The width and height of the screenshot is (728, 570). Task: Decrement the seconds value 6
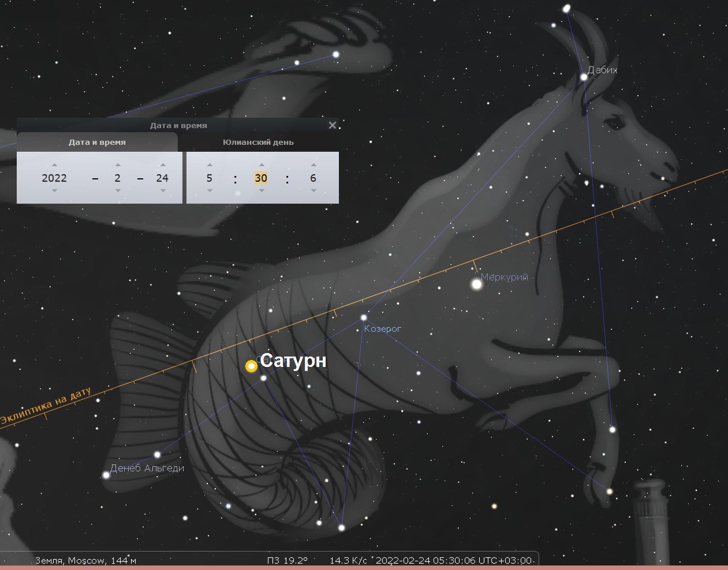pyautogui.click(x=313, y=190)
